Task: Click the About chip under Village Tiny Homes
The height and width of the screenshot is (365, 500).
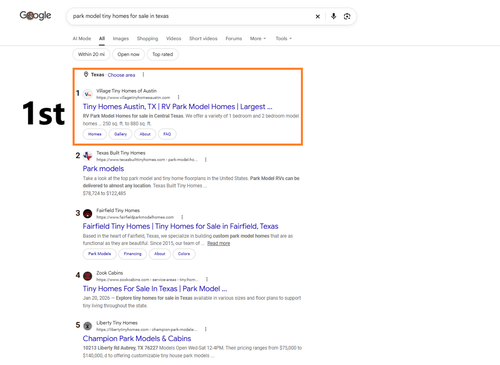Action: (x=145, y=134)
